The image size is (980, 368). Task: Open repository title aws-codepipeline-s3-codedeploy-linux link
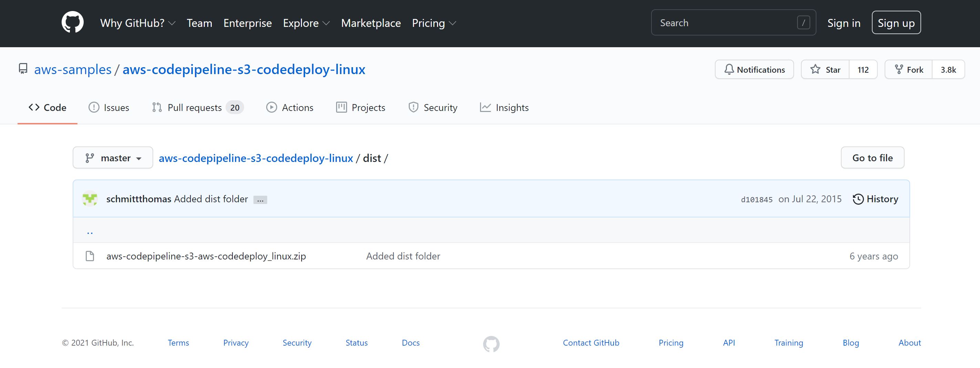pyautogui.click(x=244, y=69)
